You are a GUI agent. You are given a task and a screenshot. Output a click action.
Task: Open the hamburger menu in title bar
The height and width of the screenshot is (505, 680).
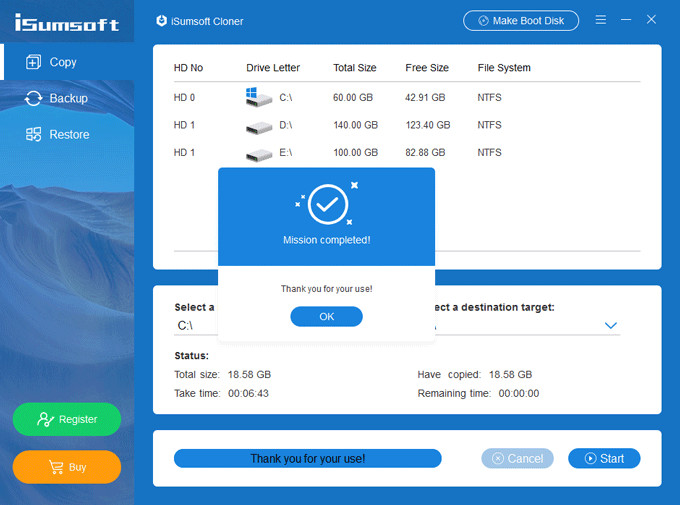[x=601, y=20]
